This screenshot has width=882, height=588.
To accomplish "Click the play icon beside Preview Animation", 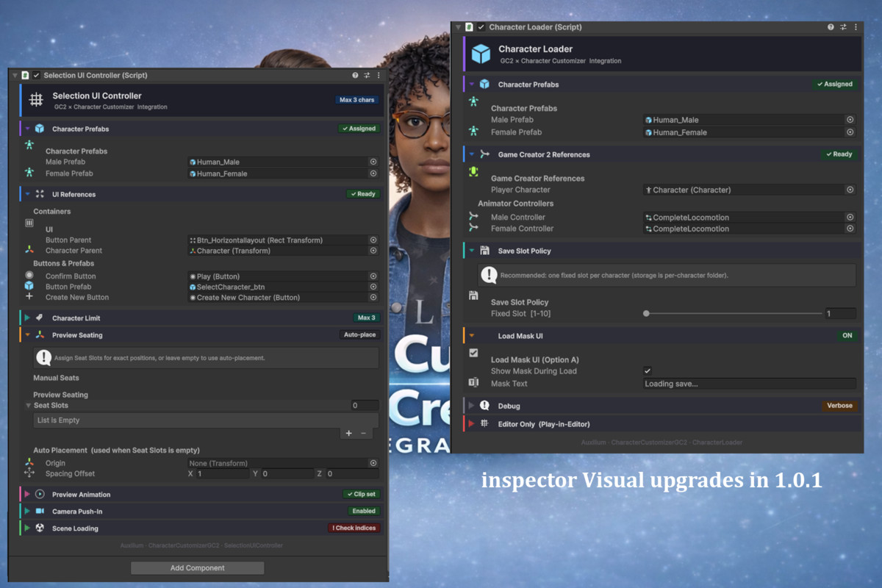I will point(40,495).
